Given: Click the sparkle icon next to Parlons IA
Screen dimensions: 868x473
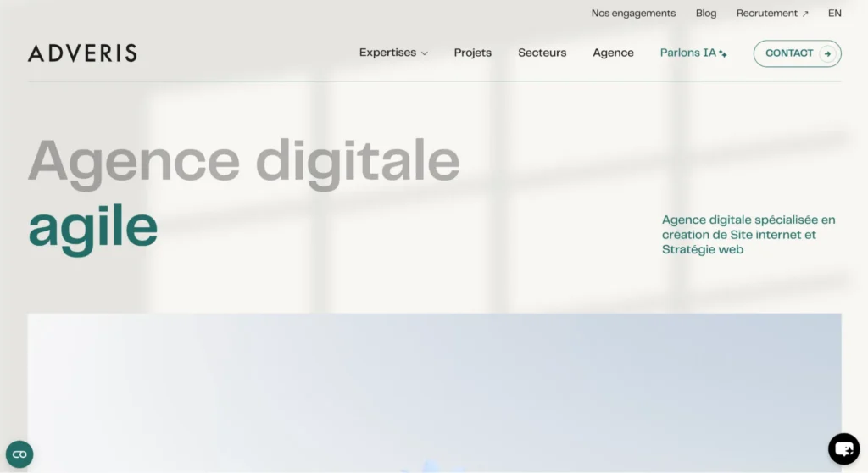Looking at the screenshot, I should [x=723, y=53].
